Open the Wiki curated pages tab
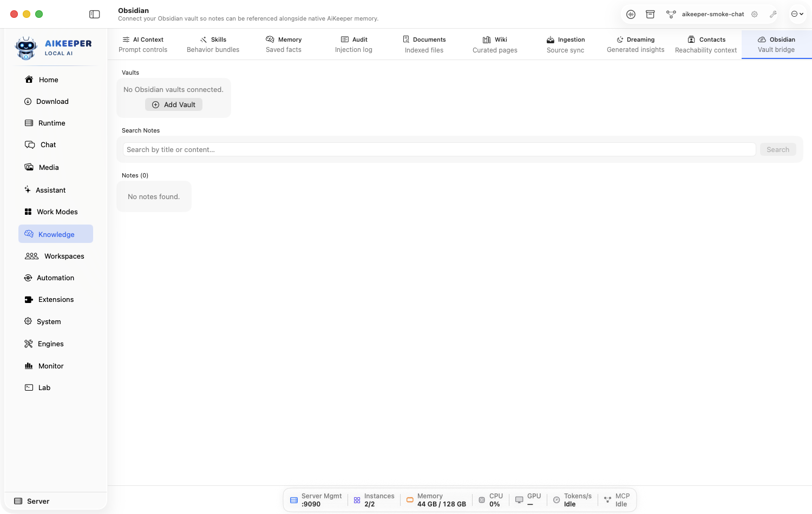Screen dimensions: 812x514 coord(495,44)
